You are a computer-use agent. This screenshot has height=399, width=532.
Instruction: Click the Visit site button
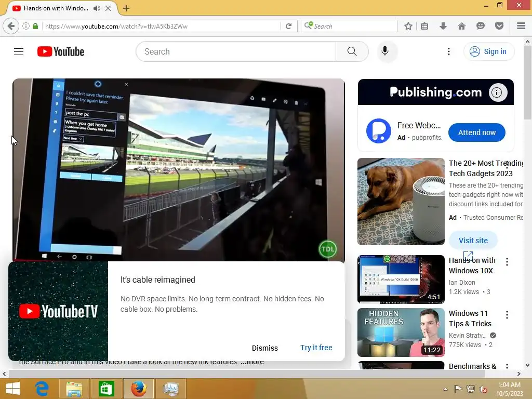click(473, 240)
